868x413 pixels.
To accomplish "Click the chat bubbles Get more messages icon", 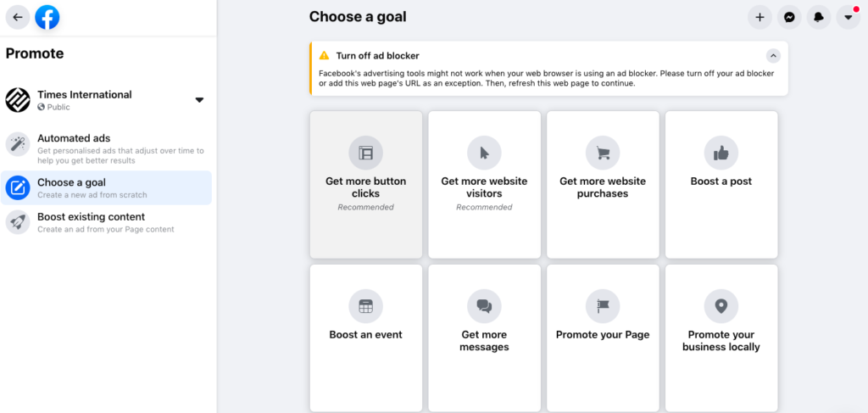I will pos(484,306).
